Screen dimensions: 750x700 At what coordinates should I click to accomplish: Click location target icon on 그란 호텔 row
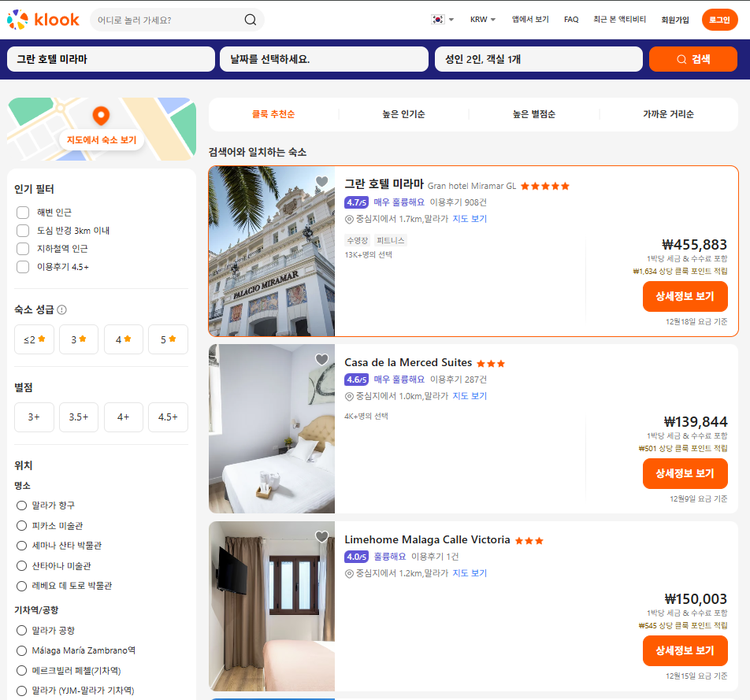349,219
